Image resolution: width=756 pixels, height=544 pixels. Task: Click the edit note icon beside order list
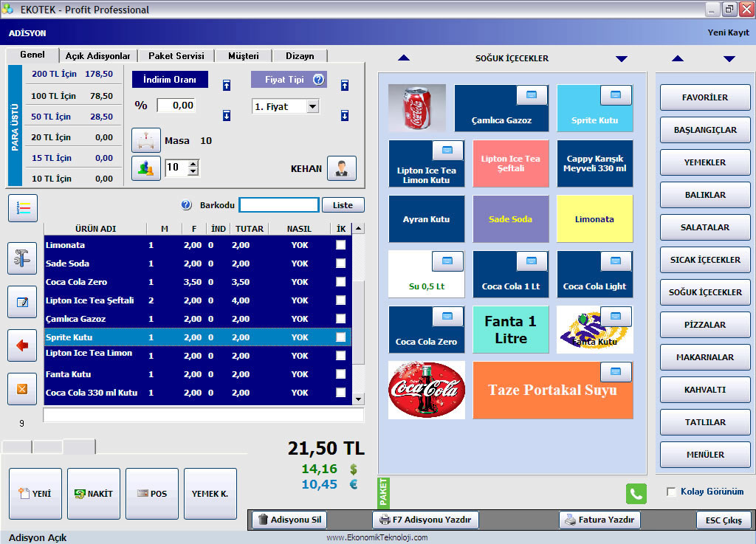[x=22, y=302]
